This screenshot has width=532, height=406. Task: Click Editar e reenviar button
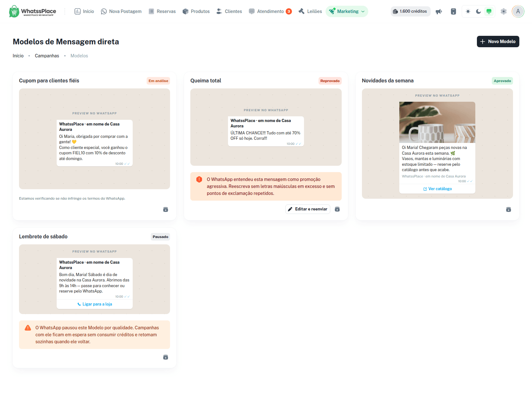[308, 209]
